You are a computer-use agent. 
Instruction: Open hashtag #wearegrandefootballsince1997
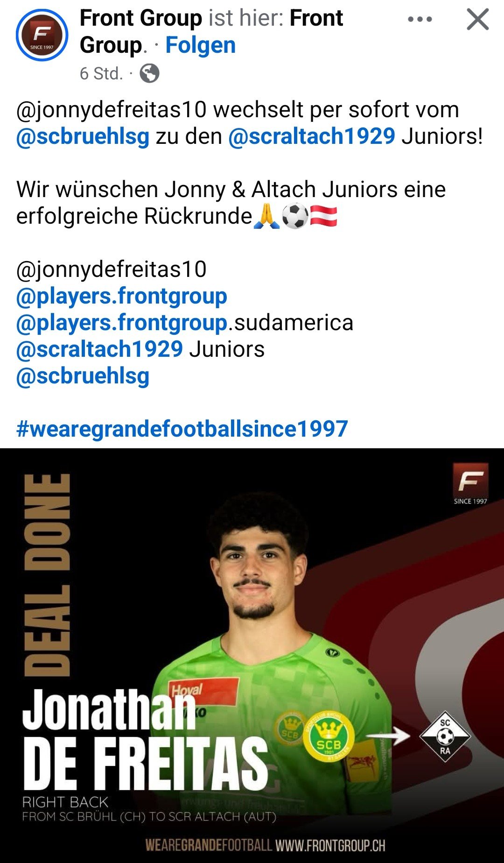(x=182, y=429)
